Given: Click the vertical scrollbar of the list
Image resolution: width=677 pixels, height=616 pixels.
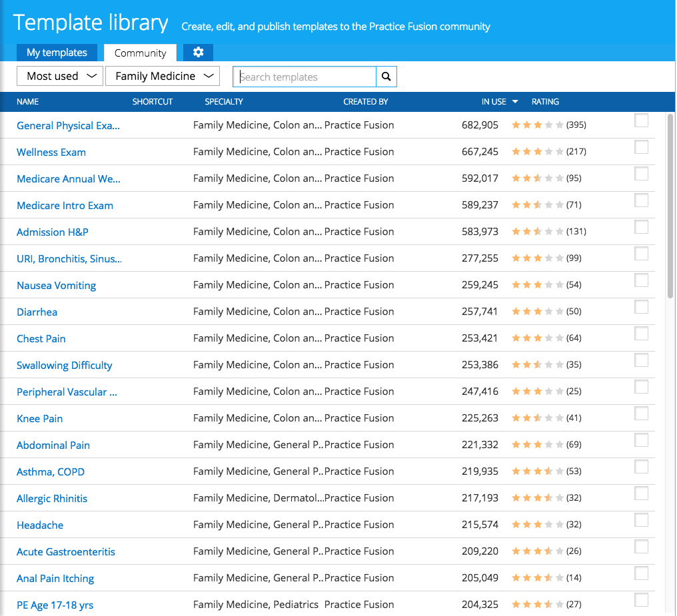Looking at the screenshot, I should tap(670, 206).
